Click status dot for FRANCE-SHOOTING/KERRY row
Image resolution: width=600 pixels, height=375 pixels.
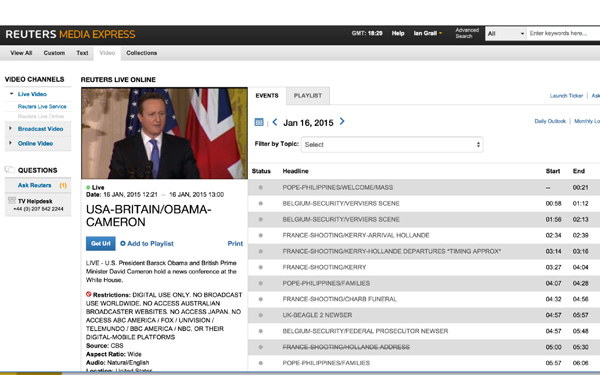(x=261, y=267)
